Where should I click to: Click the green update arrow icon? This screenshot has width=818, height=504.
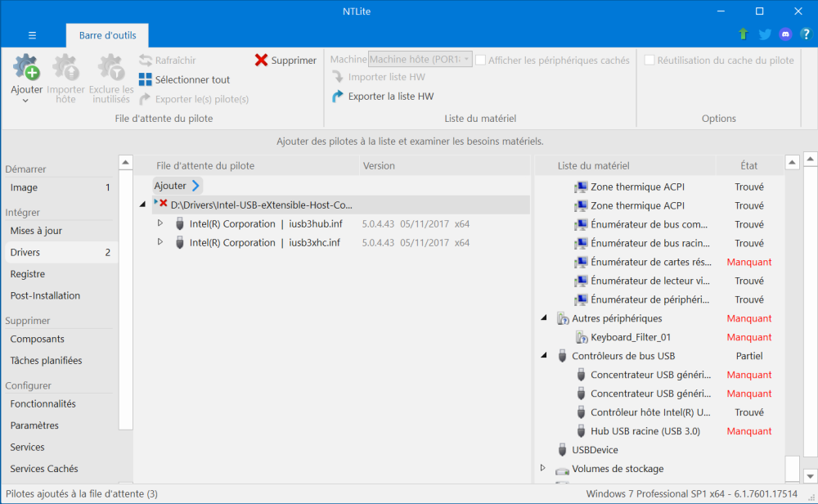coord(743,34)
